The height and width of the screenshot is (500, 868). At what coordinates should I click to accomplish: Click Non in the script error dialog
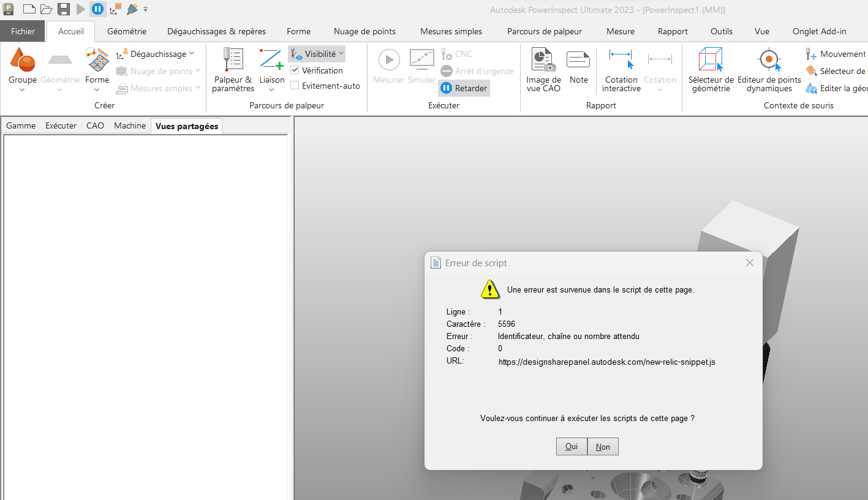pos(603,447)
